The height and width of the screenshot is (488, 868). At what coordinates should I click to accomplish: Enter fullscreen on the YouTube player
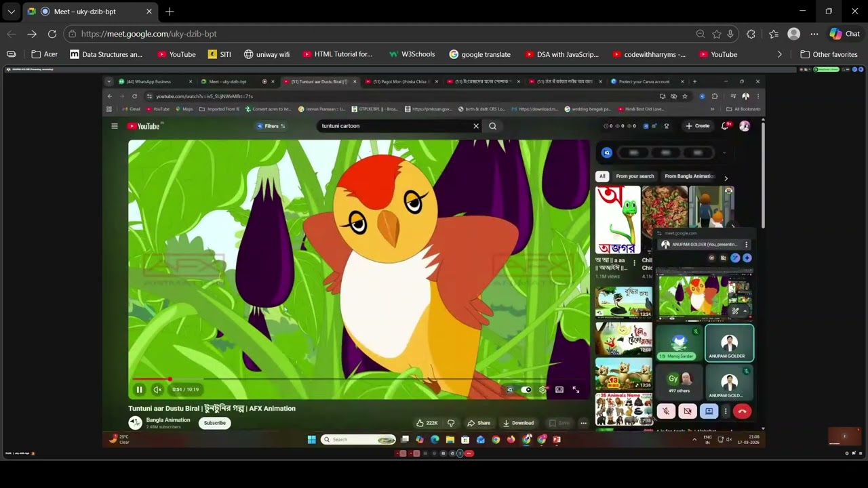pos(576,390)
